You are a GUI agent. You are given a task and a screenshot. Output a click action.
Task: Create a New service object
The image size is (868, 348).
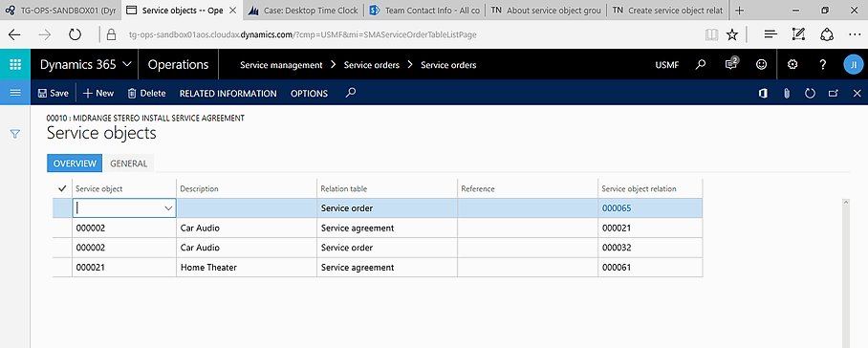tap(98, 93)
